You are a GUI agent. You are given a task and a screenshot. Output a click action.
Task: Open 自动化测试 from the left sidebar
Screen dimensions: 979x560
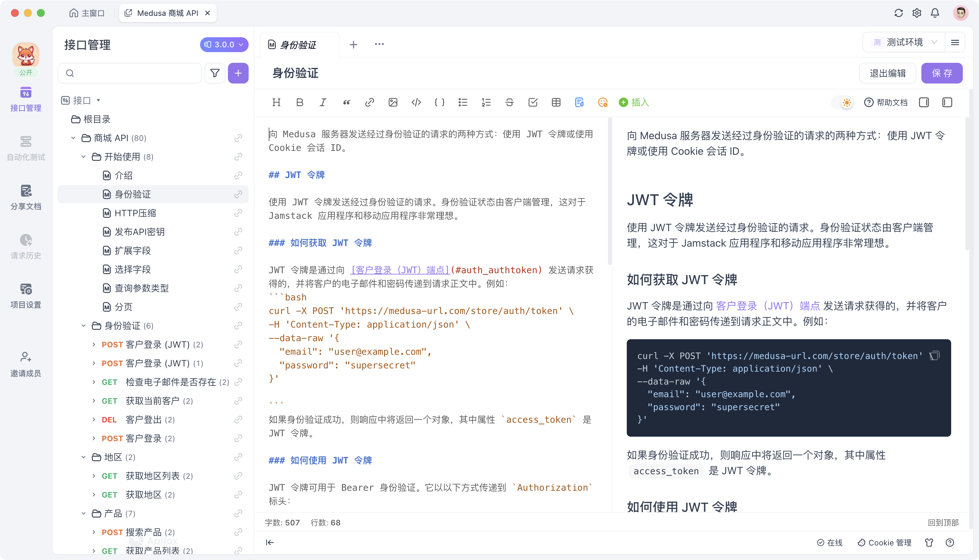tap(25, 149)
